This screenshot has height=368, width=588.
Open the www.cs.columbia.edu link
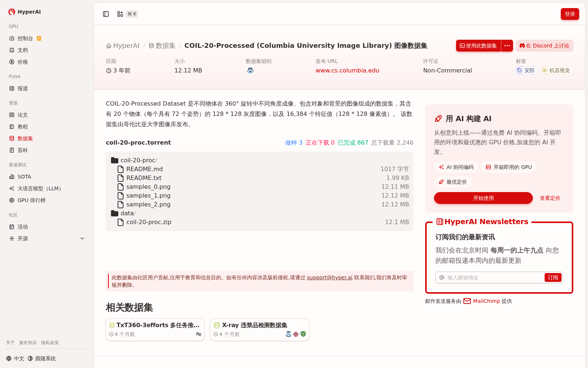coord(347,70)
